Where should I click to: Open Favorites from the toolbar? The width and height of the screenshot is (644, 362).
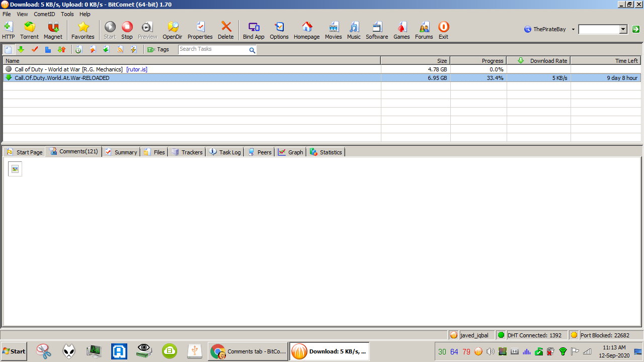coord(83,30)
